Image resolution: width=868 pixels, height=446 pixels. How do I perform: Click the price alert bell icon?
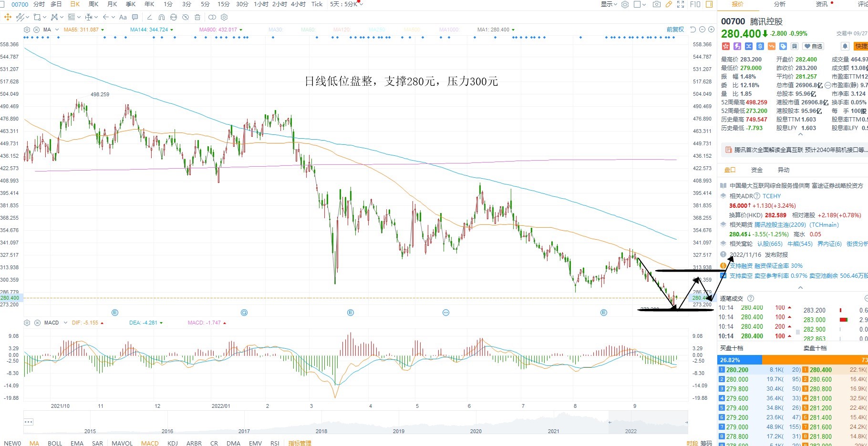click(845, 46)
